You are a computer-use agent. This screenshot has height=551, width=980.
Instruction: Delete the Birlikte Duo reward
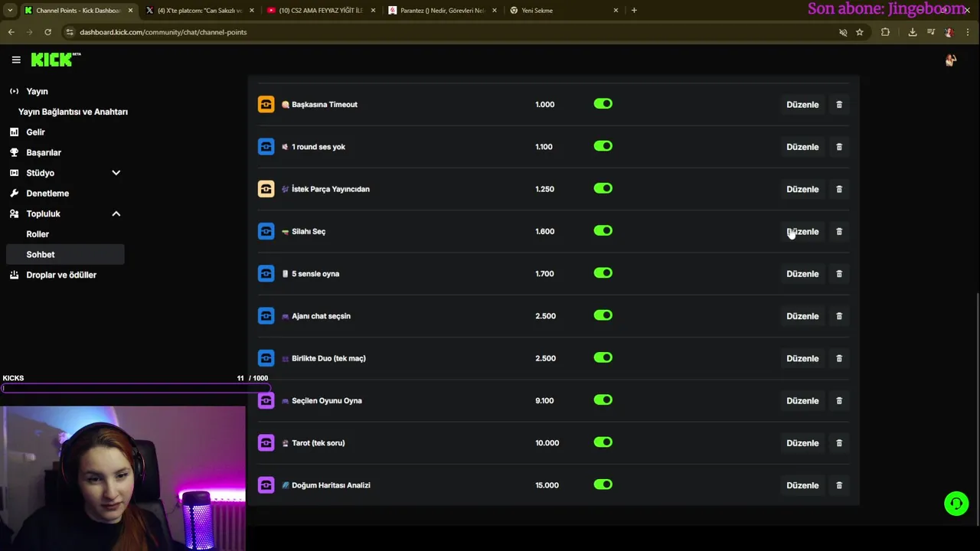[839, 358]
